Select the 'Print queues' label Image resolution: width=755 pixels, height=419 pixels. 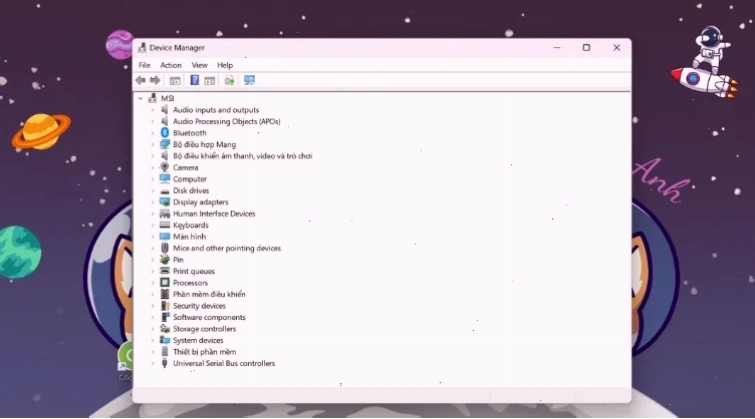(x=194, y=271)
